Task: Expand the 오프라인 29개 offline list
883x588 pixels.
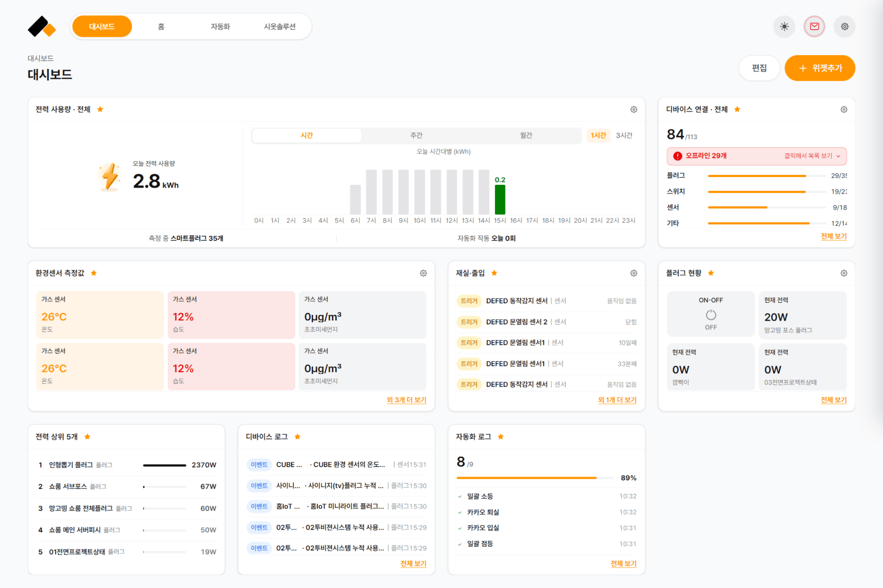Action: click(757, 156)
